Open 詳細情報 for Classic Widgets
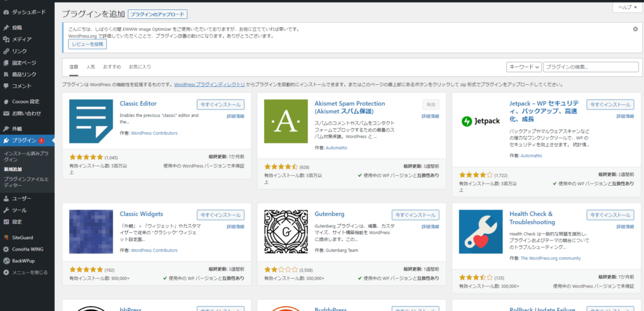The width and height of the screenshot is (644, 311). [x=235, y=227]
